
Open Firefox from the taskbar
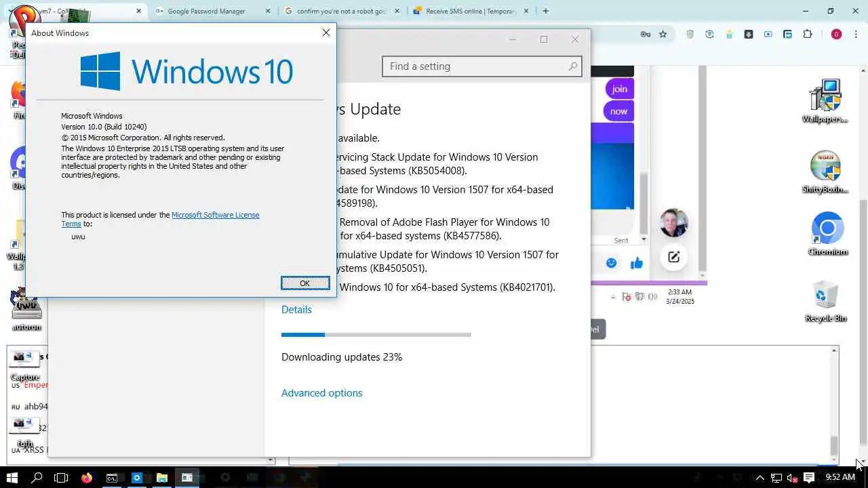click(x=86, y=478)
